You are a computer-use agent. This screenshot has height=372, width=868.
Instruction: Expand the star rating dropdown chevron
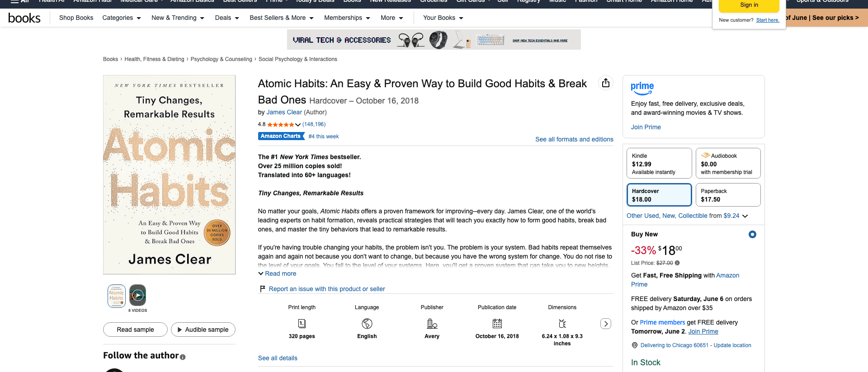point(298,125)
